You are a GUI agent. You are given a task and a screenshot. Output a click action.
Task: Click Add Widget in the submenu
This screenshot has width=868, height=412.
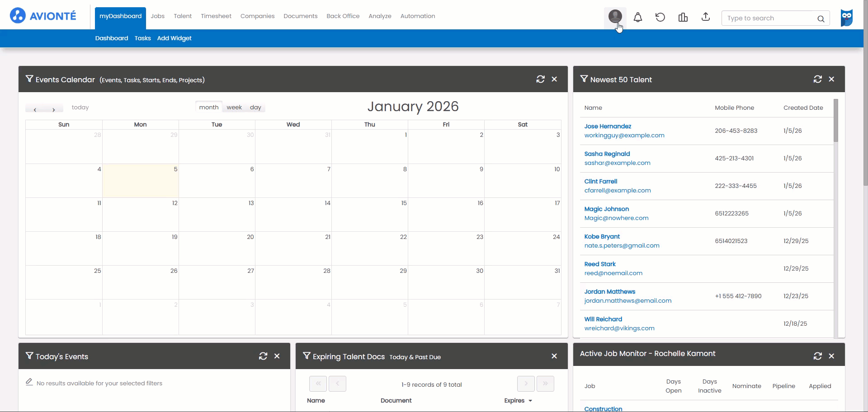pos(174,38)
